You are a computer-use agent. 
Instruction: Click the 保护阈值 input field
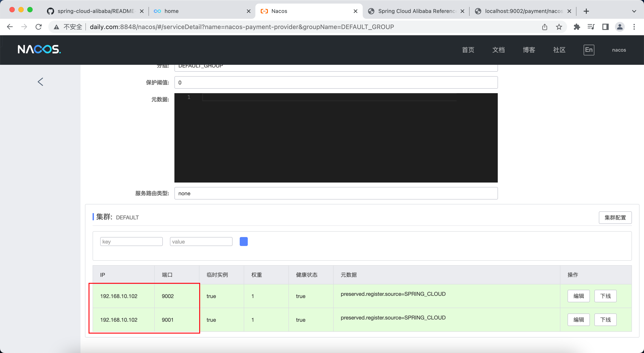pyautogui.click(x=336, y=82)
